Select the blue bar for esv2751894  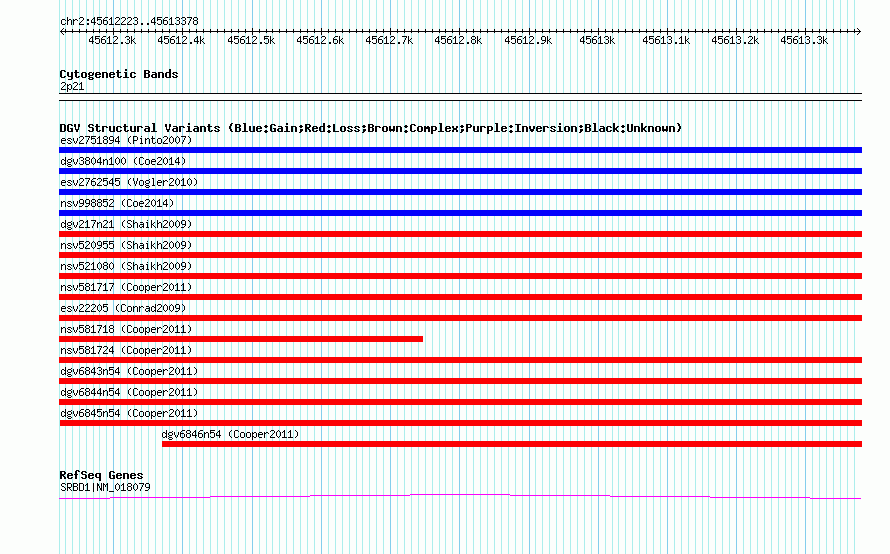tap(460, 150)
